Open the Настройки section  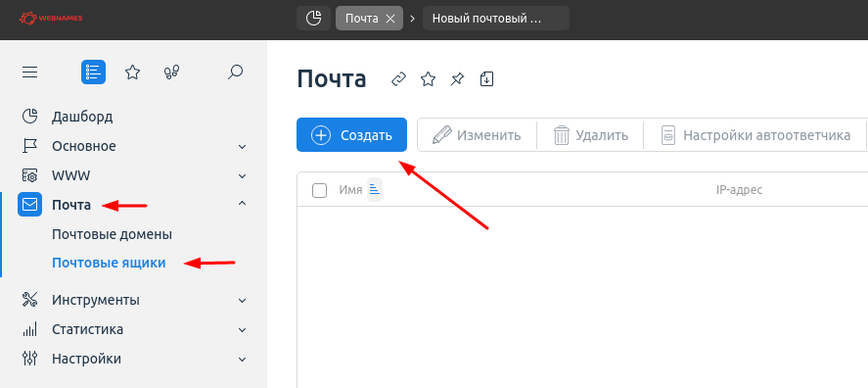pyautogui.click(x=86, y=359)
